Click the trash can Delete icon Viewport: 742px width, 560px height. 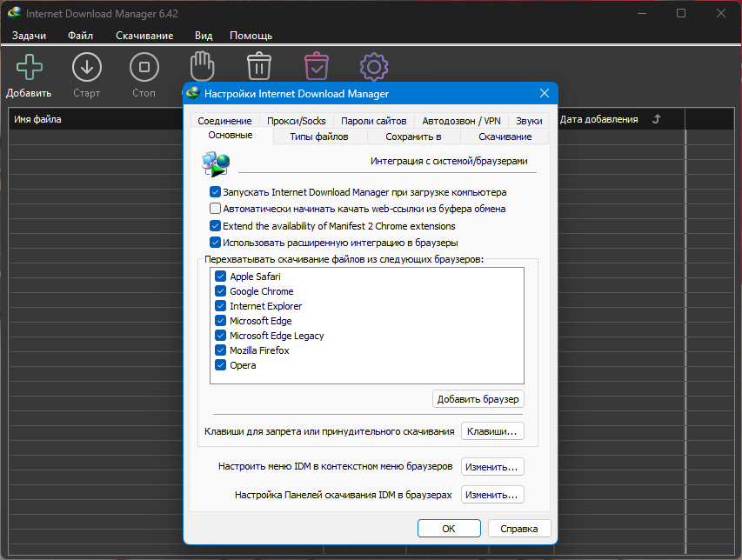click(x=259, y=66)
